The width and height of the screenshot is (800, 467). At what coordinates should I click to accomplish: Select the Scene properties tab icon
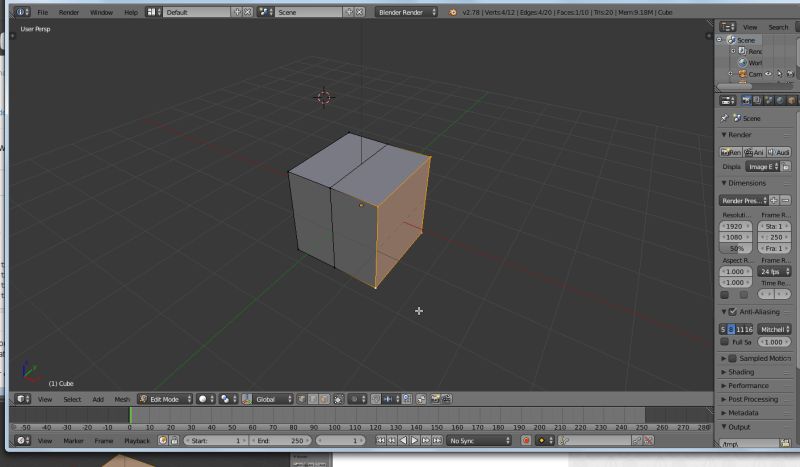pos(769,100)
